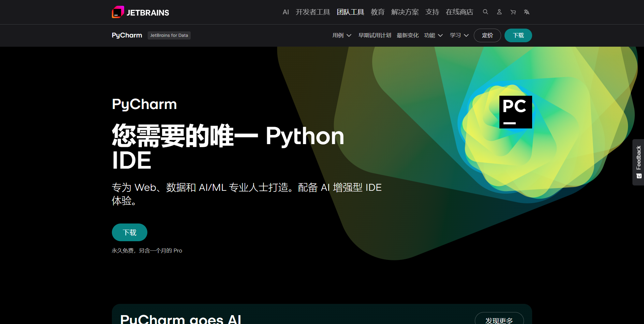Open the account profile icon
This screenshot has width=644, height=324.
click(x=499, y=12)
